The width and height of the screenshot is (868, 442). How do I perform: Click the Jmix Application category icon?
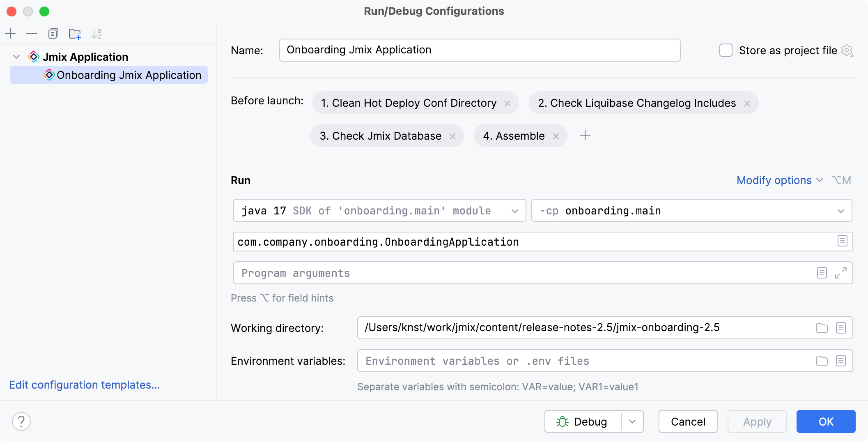[x=34, y=57]
